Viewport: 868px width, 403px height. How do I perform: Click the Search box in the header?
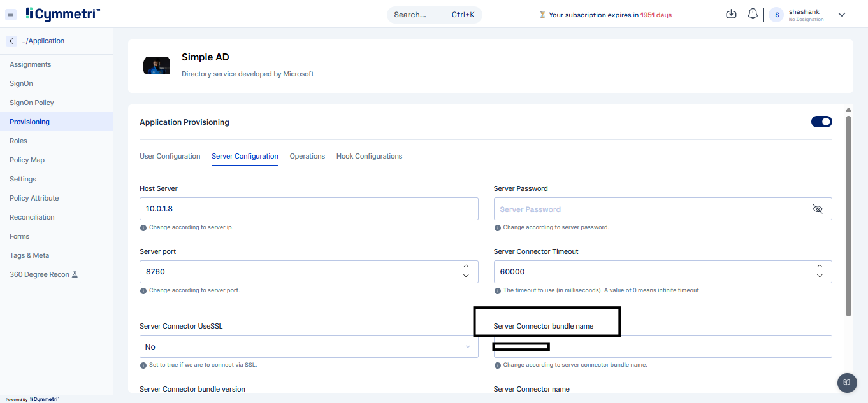click(434, 15)
